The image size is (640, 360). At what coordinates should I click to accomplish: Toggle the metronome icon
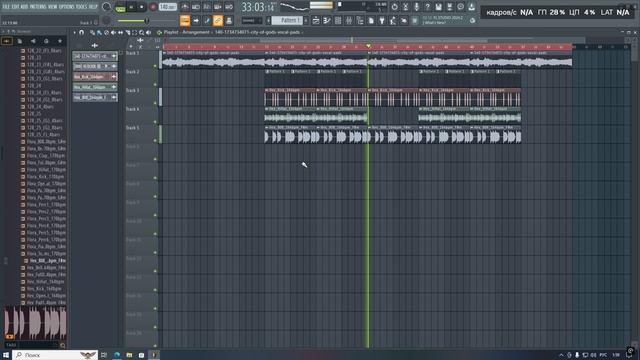[x=184, y=7]
